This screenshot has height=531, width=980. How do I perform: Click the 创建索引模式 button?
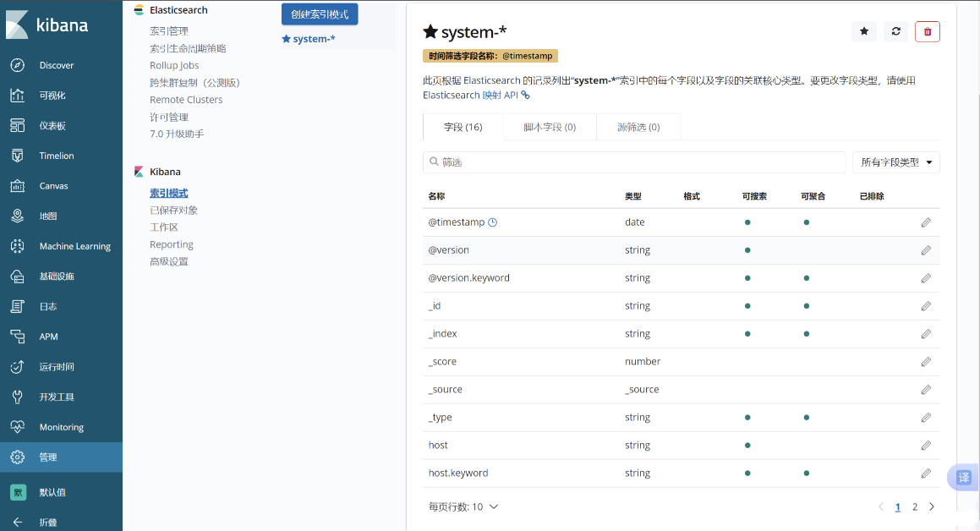coord(320,14)
